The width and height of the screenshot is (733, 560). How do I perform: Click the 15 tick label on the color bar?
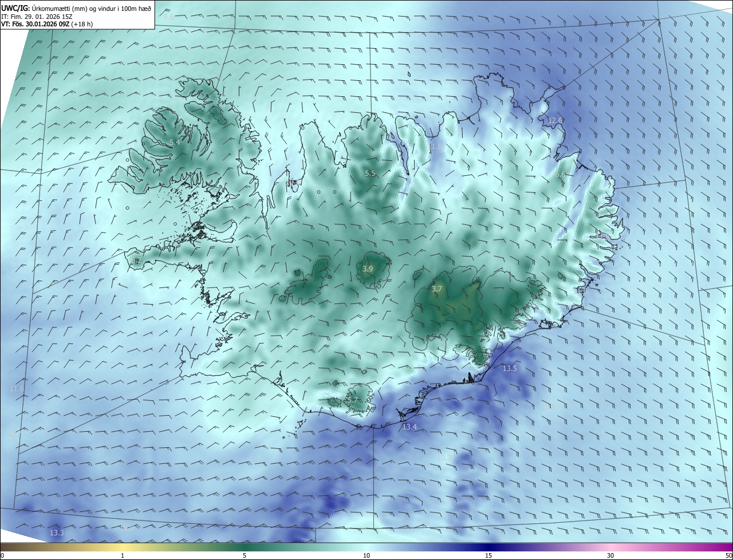488,555
